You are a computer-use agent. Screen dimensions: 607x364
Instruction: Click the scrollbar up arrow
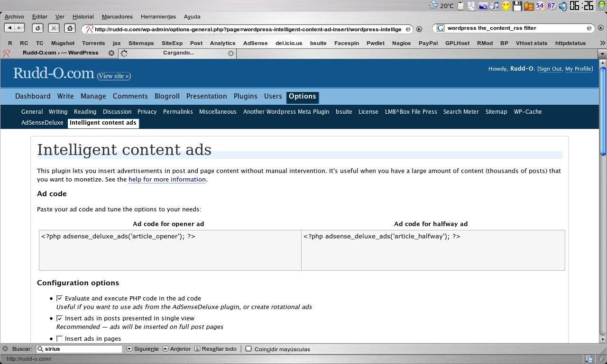(x=603, y=62)
